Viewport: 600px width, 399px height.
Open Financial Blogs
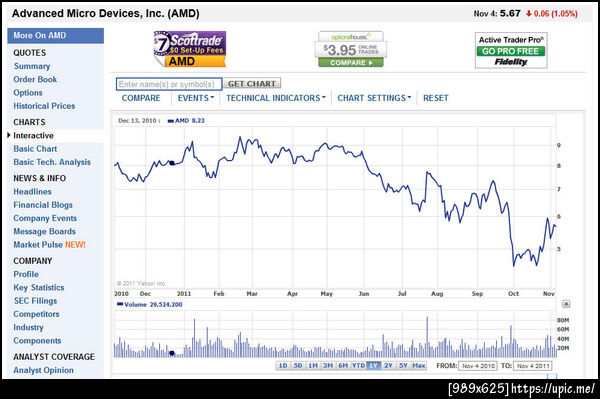[43, 205]
